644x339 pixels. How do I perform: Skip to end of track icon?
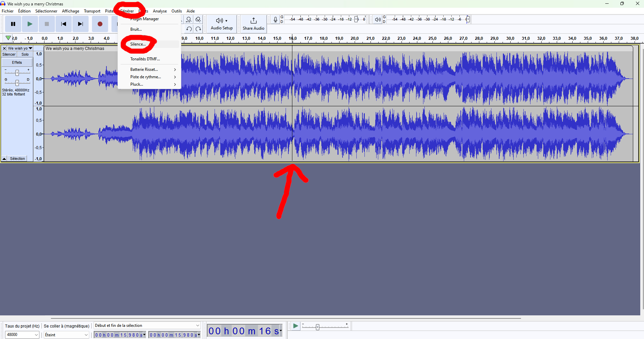(80, 24)
